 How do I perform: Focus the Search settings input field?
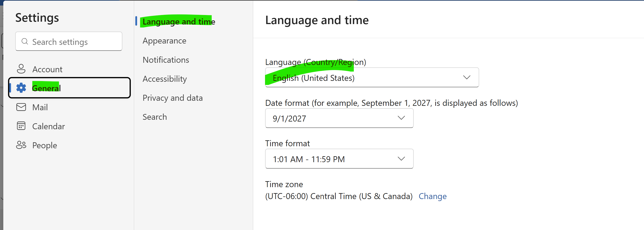69,41
